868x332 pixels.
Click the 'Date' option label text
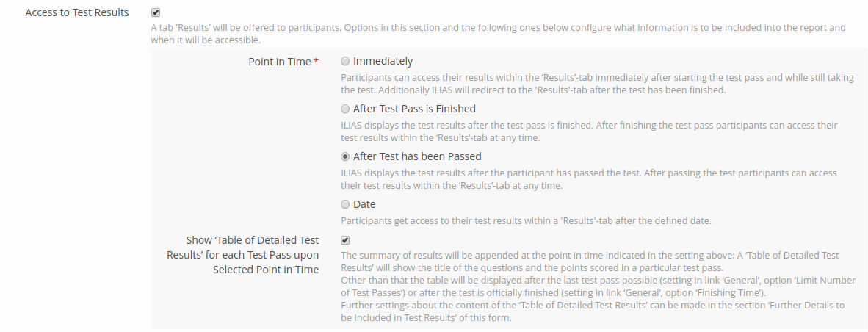[x=364, y=204]
